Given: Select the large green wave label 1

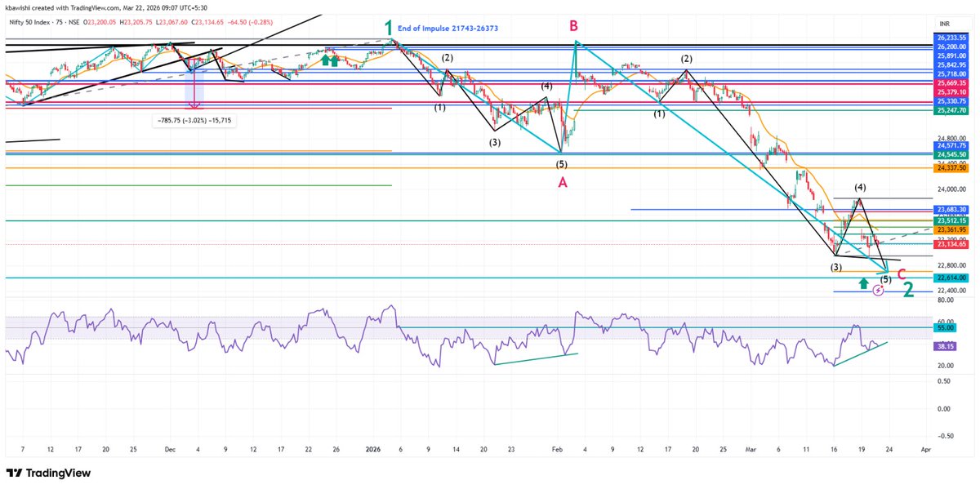Looking at the screenshot, I should 389,28.
